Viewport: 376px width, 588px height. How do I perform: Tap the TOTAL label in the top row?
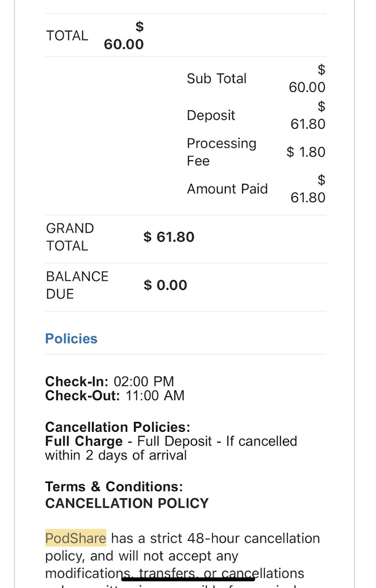click(67, 36)
